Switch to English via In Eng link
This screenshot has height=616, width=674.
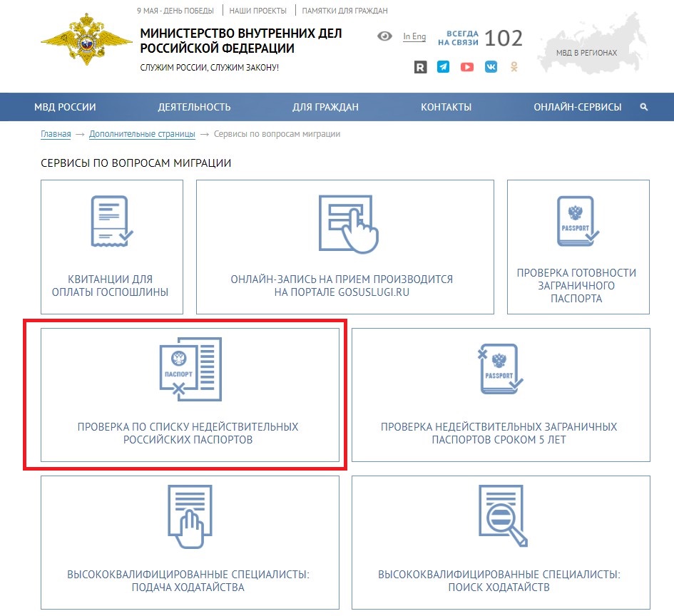(x=414, y=36)
